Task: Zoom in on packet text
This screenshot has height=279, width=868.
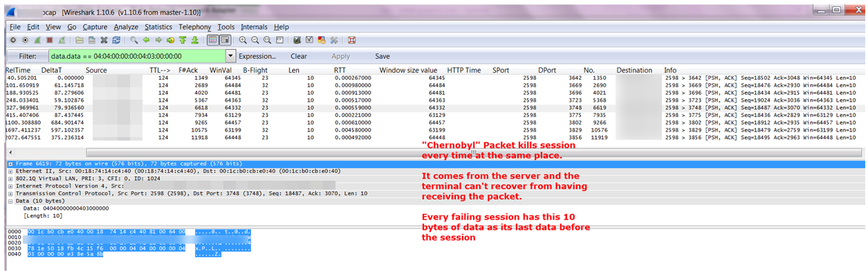Action: click(x=243, y=39)
